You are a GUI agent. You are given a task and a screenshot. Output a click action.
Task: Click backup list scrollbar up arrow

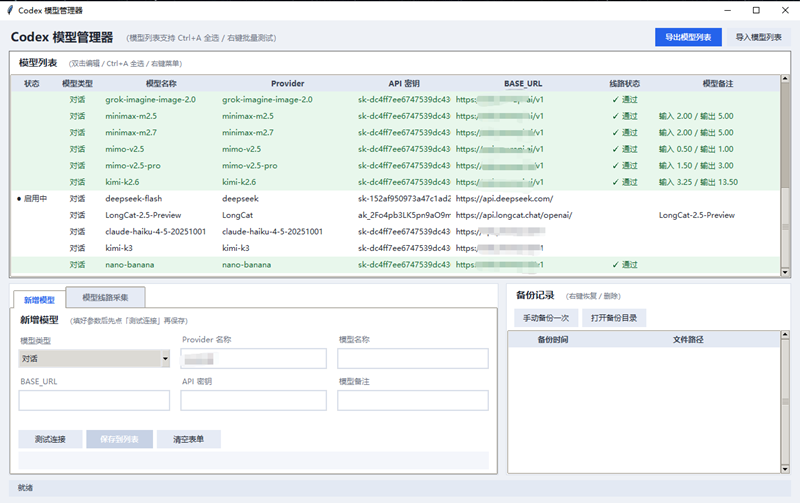785,335
